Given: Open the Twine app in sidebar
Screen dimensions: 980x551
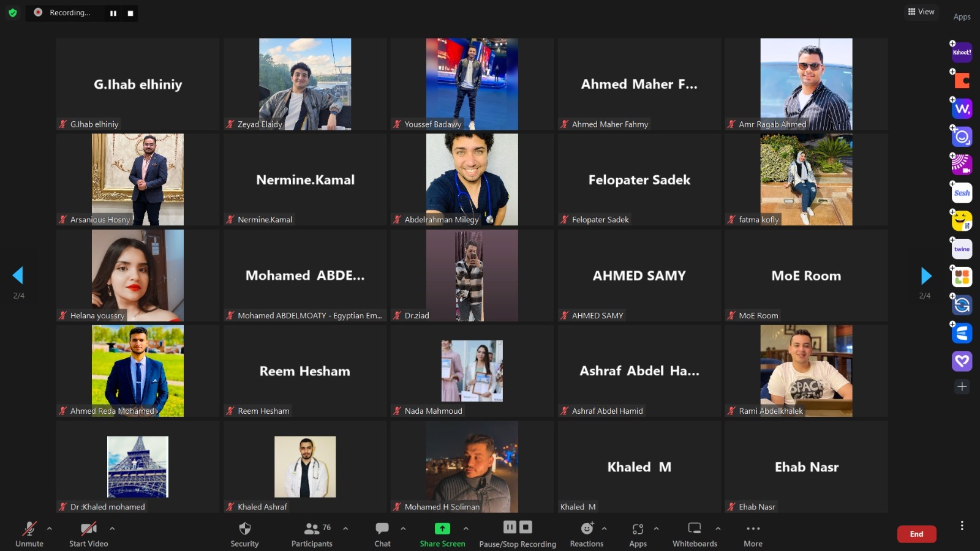Looking at the screenshot, I should (x=962, y=249).
